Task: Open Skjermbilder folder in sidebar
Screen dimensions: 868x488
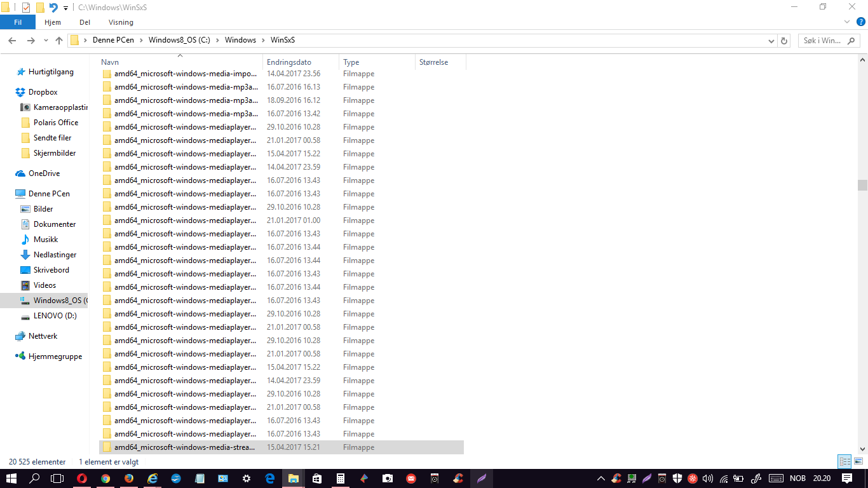Action: tap(48, 153)
